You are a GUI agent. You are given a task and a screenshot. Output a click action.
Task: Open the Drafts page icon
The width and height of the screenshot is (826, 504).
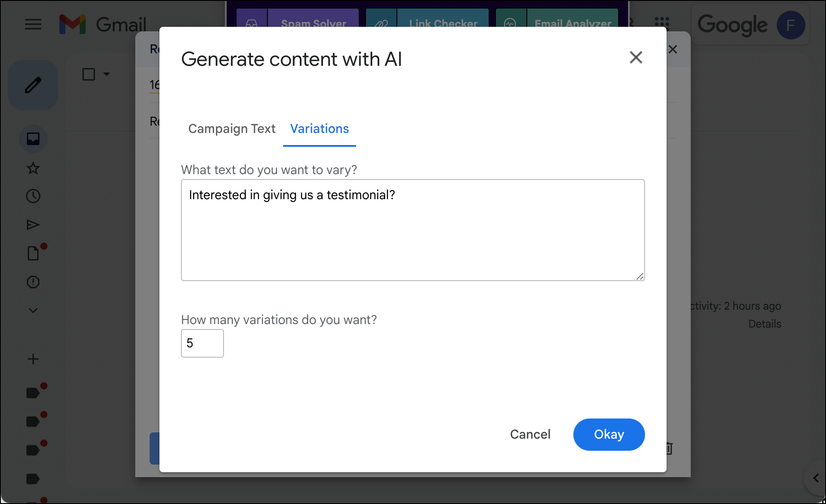pyautogui.click(x=33, y=253)
